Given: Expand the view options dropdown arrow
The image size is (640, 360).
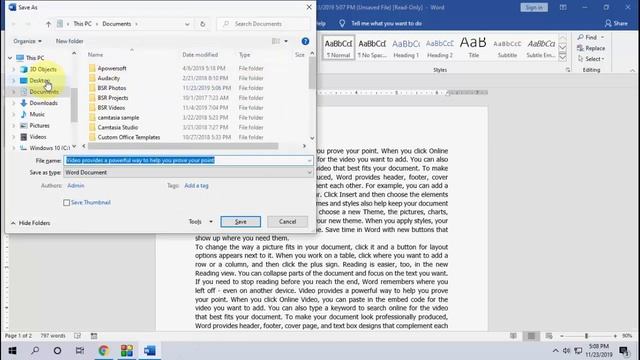Looking at the screenshot, I should point(286,41).
